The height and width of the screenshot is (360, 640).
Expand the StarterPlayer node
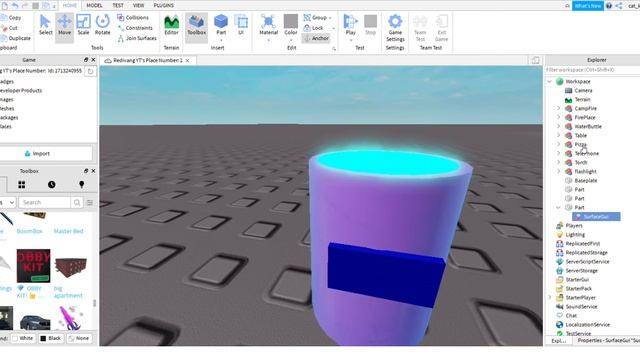549,298
